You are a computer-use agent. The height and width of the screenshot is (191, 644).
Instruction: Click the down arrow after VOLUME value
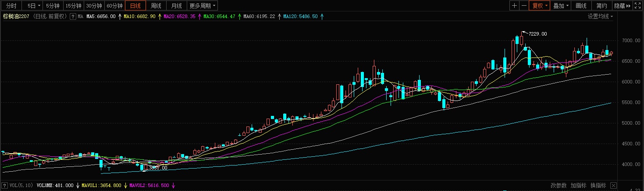pos(78,185)
